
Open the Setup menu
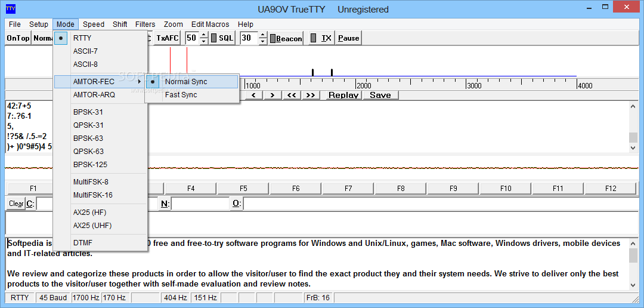click(x=39, y=24)
